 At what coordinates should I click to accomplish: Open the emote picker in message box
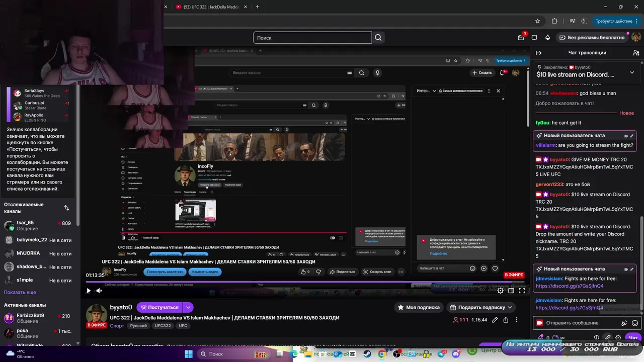pyautogui.click(x=635, y=323)
